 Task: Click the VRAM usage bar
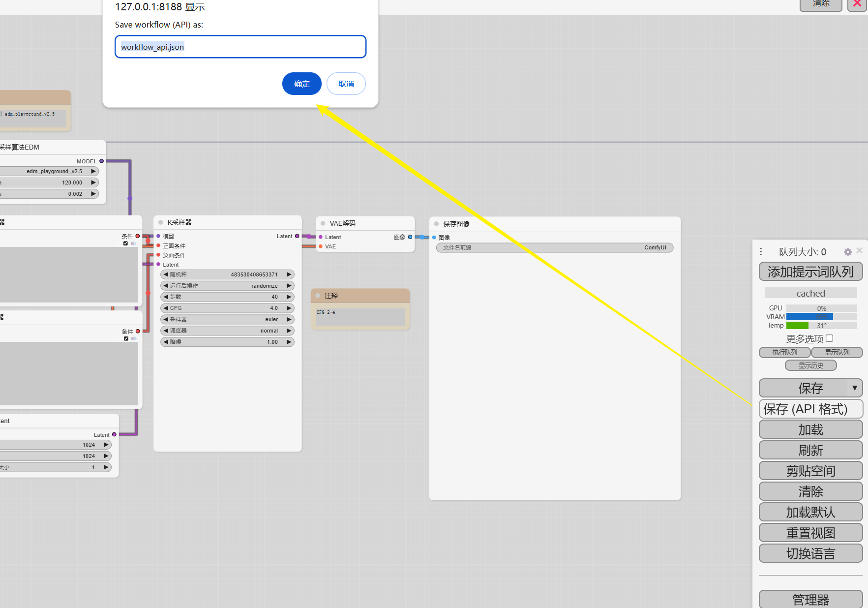coord(821,317)
